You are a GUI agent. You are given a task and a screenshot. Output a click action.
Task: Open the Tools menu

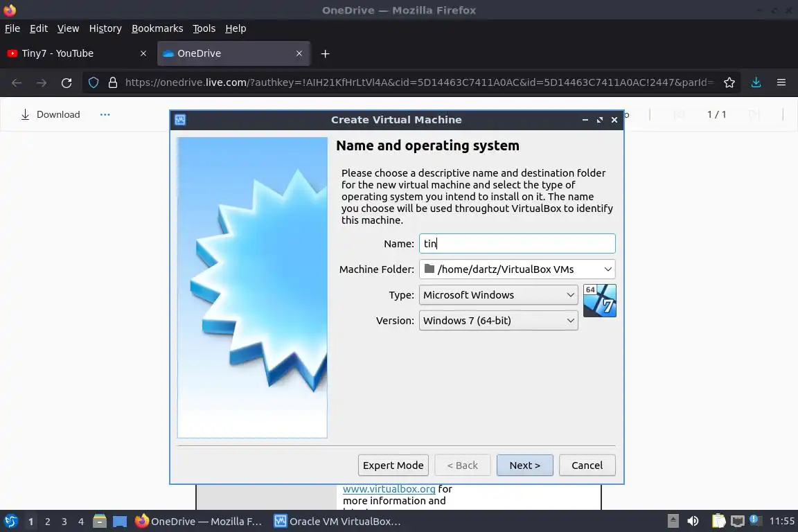pyautogui.click(x=204, y=28)
